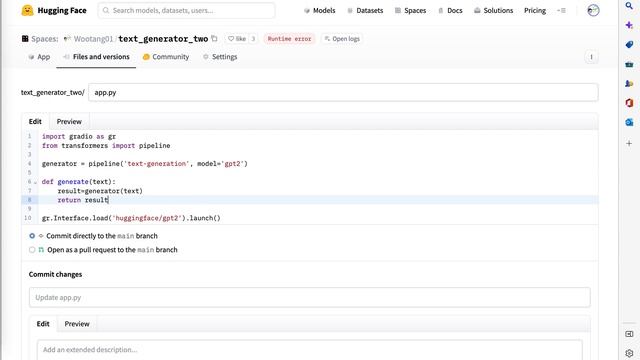Open the three-dot options menu for the space
The height and width of the screenshot is (360, 640).
click(591, 57)
